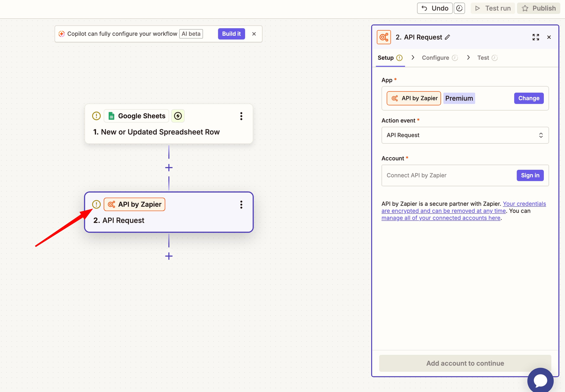Click instant trigger lightning bolt icon
This screenshot has width=565, height=392.
[178, 116]
